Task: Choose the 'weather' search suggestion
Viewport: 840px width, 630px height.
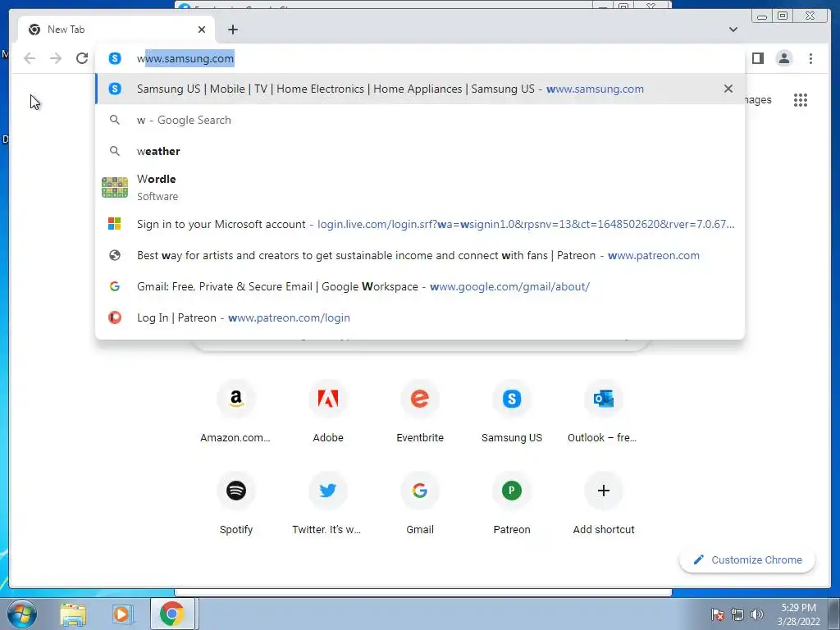Action: coord(420,151)
